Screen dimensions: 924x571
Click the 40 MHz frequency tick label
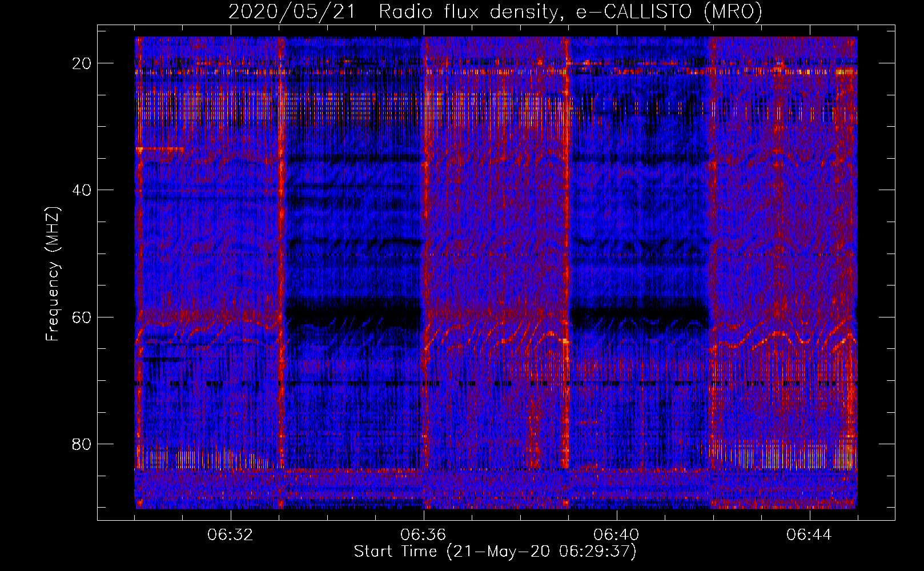82,190
